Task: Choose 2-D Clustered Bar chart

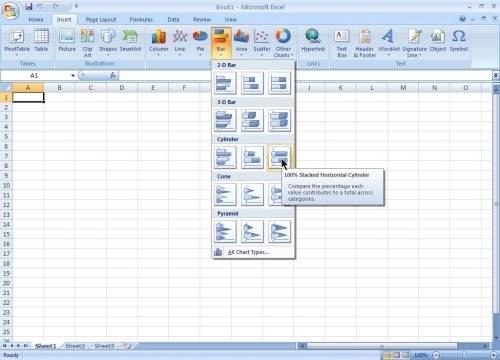Action: tap(225, 83)
